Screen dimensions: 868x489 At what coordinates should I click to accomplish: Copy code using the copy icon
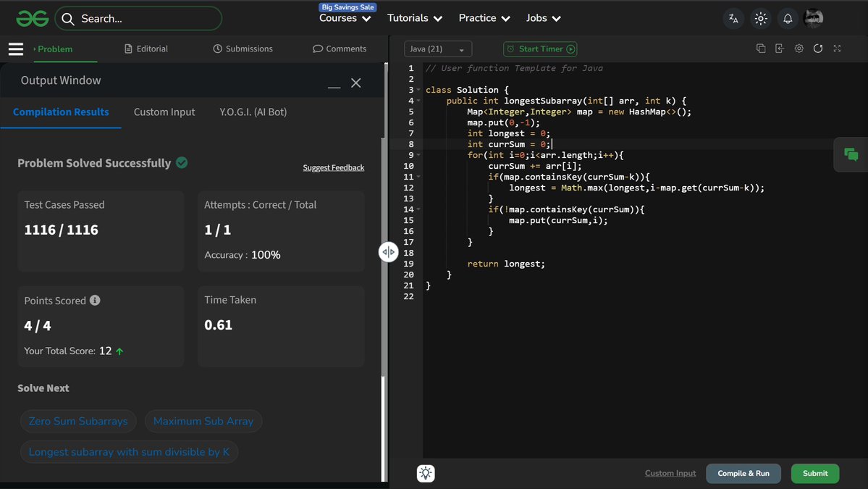[x=761, y=49]
